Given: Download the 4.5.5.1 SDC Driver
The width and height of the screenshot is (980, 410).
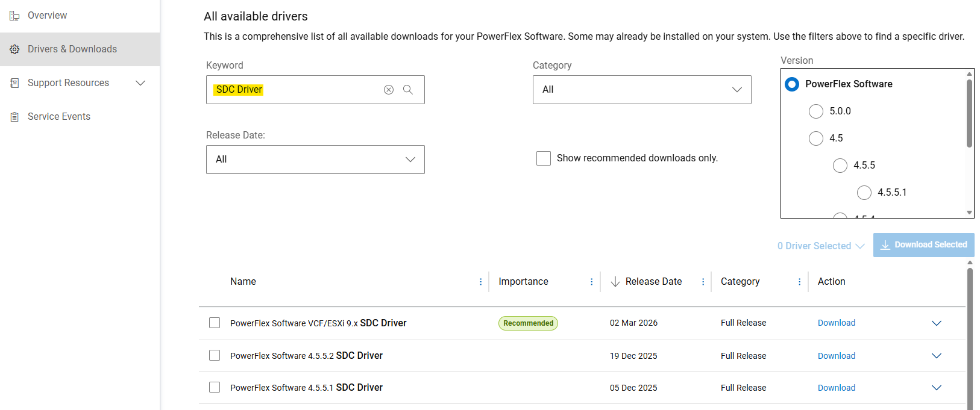Looking at the screenshot, I should [x=837, y=388].
